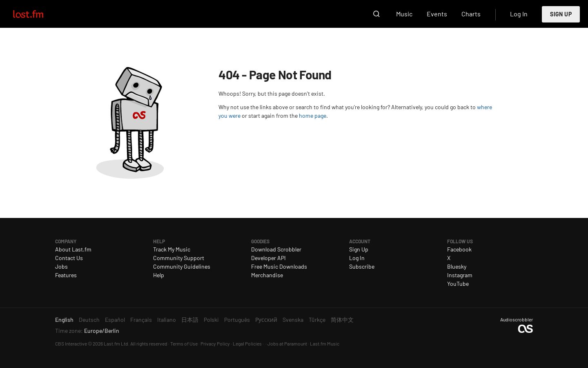This screenshot has height=368, width=588.
Task: Open Legal Policies link
Action: pos(247,344)
